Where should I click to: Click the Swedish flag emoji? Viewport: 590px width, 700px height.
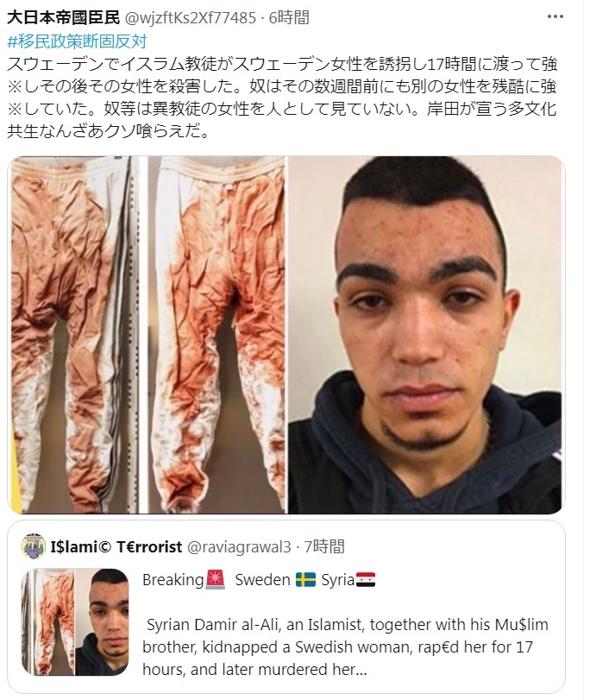[305, 580]
